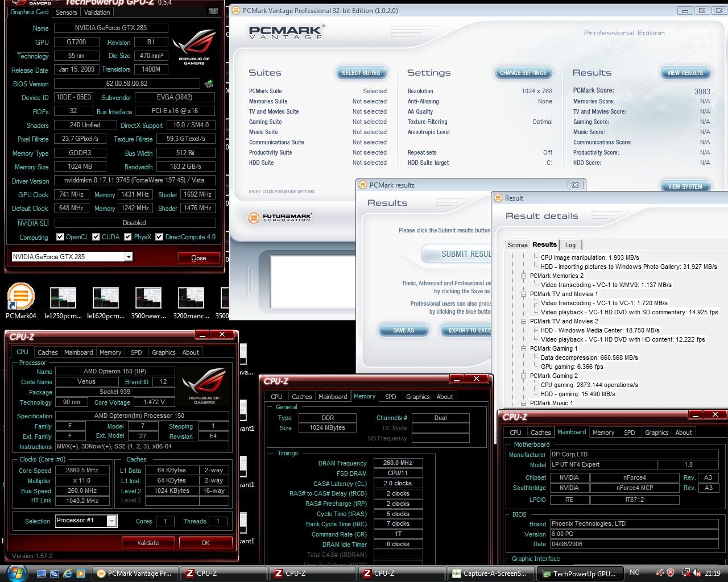This screenshot has width=728, height=582.
Task: Open the Graphics tab in the Mainboard CPU-Z window
Action: click(657, 433)
